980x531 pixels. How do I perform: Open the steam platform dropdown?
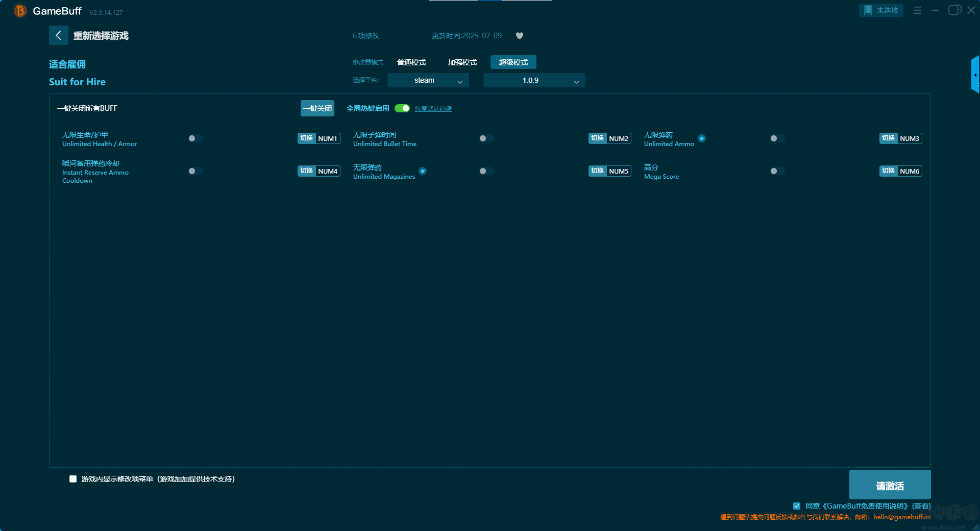coord(428,80)
